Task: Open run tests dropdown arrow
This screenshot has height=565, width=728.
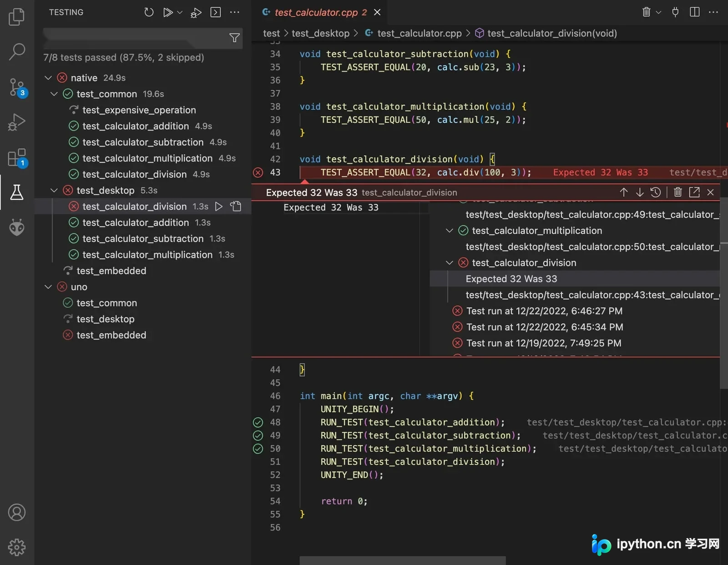Action: 180,12
